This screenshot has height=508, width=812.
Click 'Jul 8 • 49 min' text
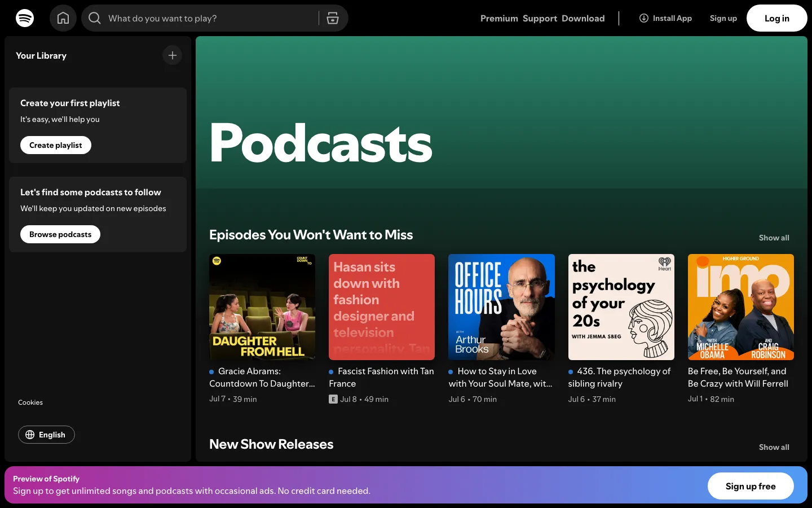pyautogui.click(x=364, y=399)
